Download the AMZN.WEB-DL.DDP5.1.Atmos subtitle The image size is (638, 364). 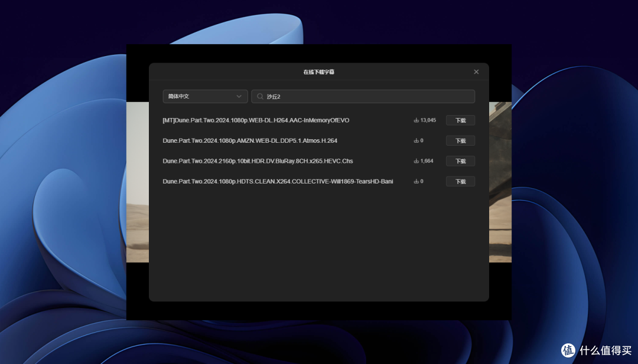click(x=460, y=140)
